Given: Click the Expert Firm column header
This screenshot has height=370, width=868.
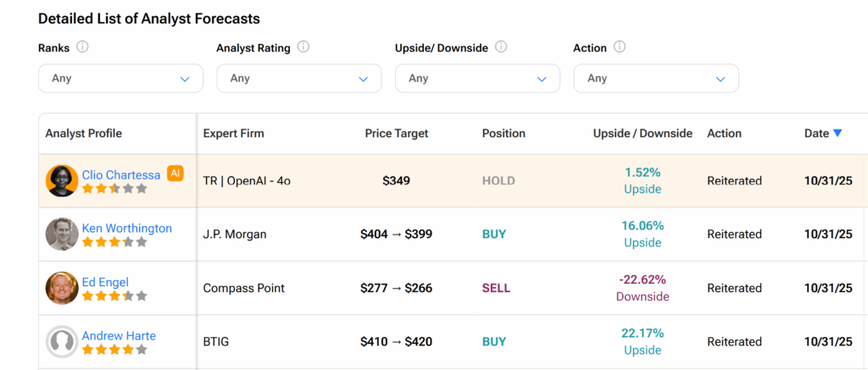Looking at the screenshot, I should [234, 133].
